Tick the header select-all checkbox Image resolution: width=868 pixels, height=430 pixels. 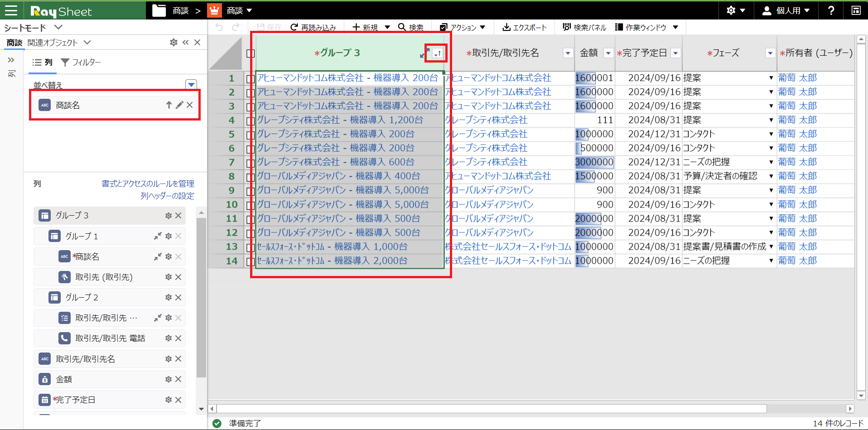click(x=250, y=53)
